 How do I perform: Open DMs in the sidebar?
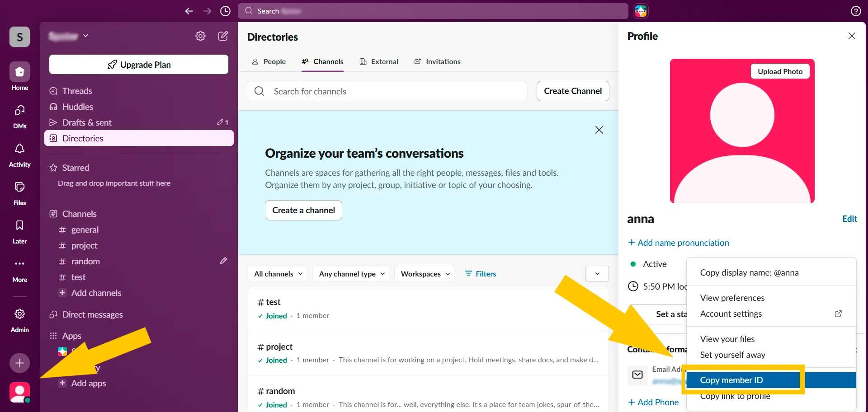[x=20, y=116]
